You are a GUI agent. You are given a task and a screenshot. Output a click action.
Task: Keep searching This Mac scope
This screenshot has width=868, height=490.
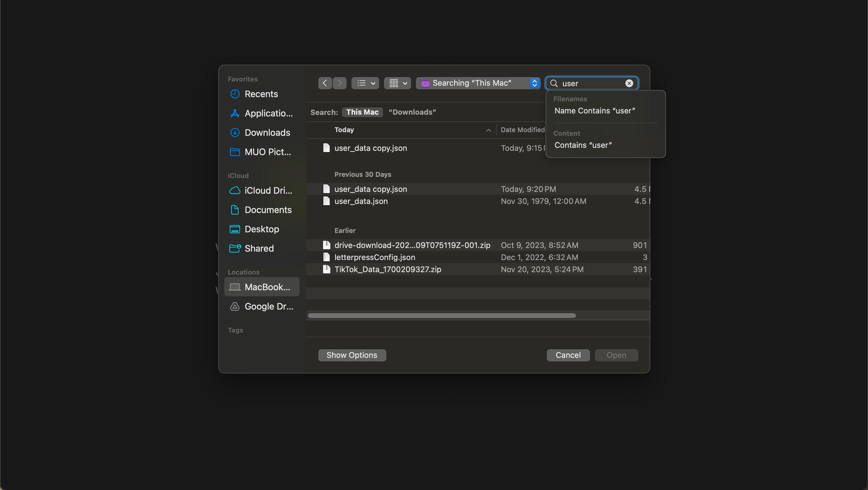[362, 112]
